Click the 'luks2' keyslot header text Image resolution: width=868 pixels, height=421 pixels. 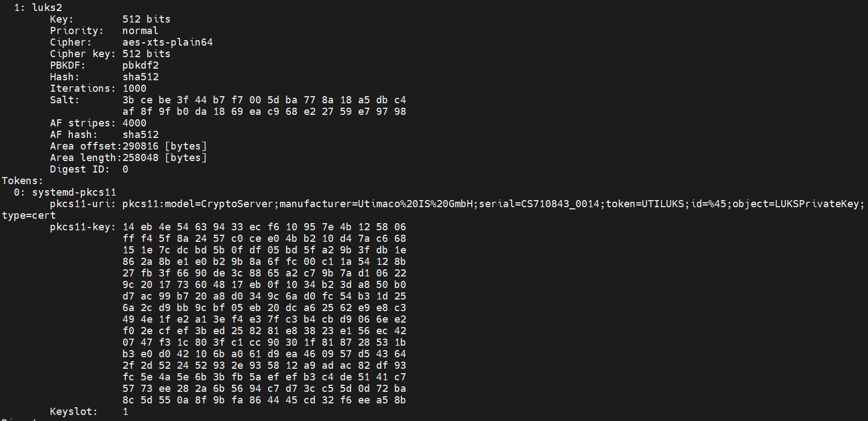(47, 8)
